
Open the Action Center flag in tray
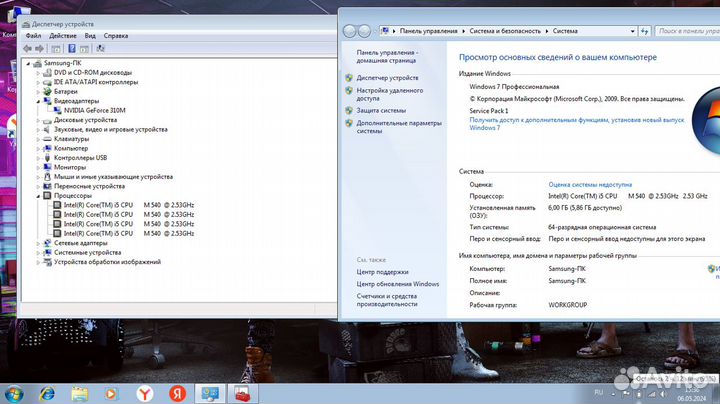coord(626,394)
